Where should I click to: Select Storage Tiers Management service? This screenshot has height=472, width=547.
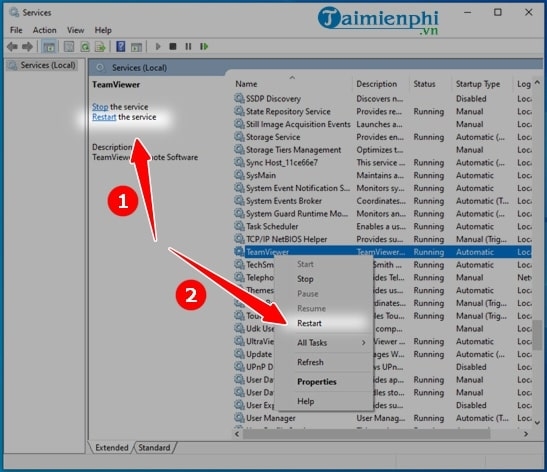(382, 150)
